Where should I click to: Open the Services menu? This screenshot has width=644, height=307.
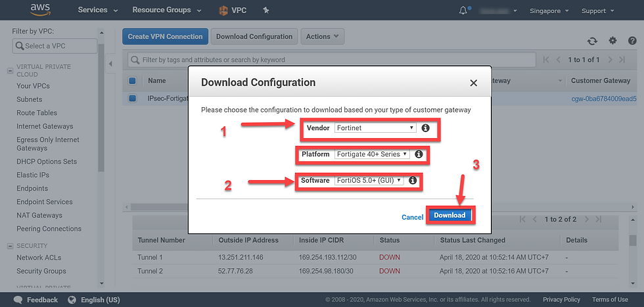click(x=98, y=10)
